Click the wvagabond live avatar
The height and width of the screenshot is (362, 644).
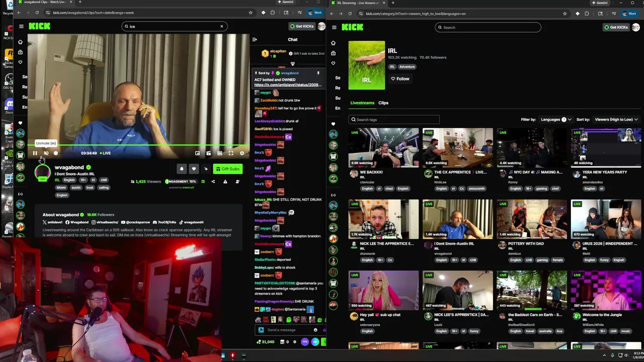(x=43, y=173)
